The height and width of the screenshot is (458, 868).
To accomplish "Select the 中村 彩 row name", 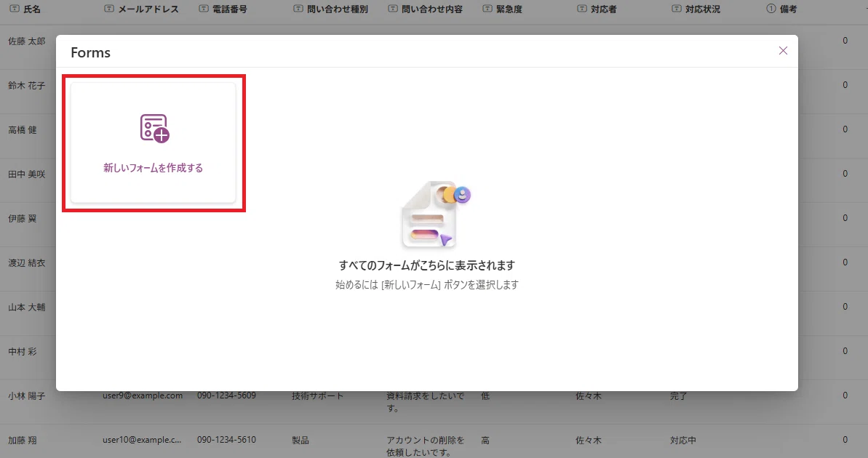I will [22, 351].
